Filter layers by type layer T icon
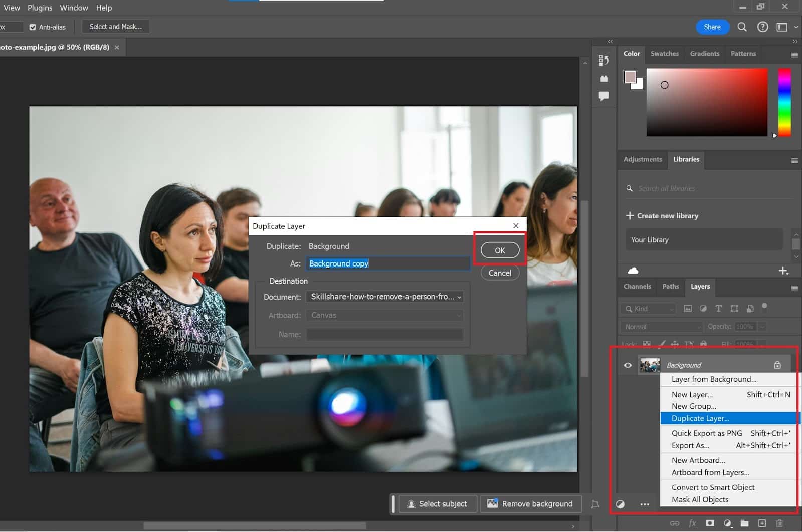This screenshot has width=802, height=532. tap(718, 309)
